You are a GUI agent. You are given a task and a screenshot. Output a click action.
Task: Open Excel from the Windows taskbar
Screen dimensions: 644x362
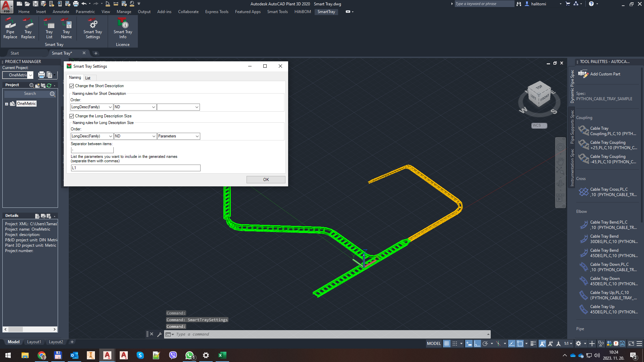(222, 355)
